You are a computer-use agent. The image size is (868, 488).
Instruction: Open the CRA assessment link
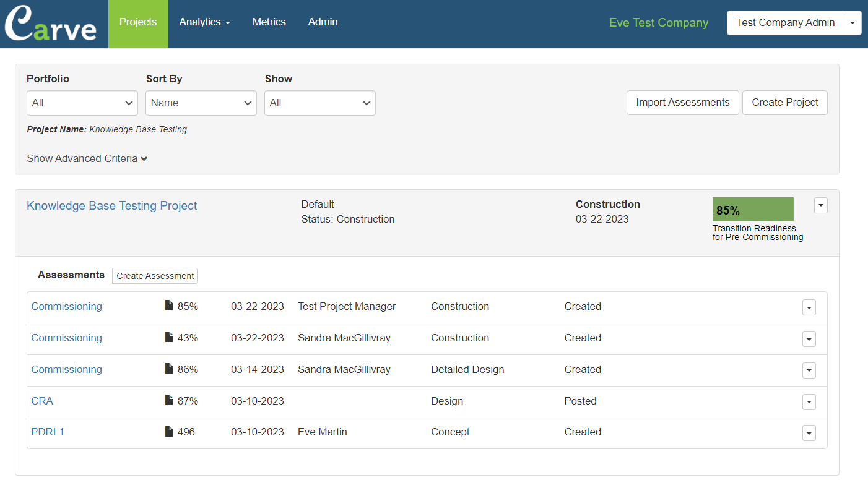pos(42,401)
